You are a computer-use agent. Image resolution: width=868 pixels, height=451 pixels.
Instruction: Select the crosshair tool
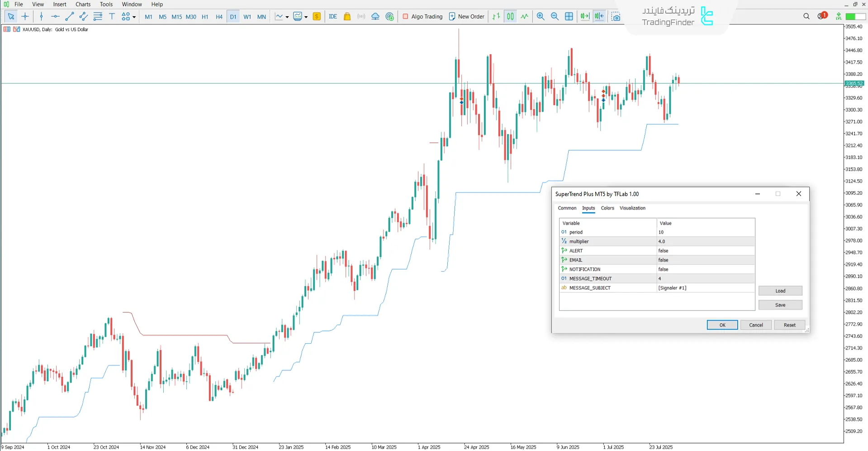pyautogui.click(x=25, y=17)
